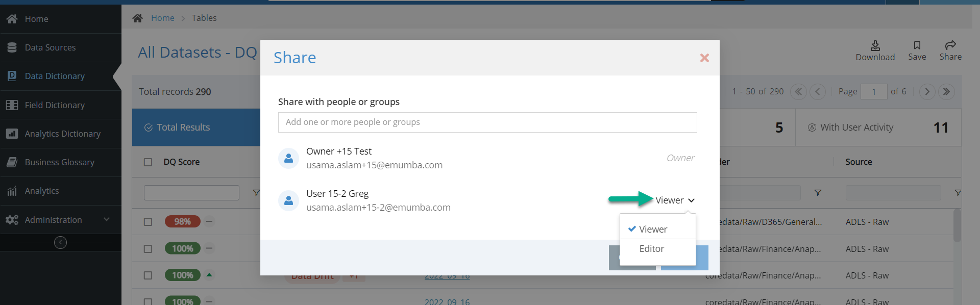Focus the Add people or groups field

487,122
